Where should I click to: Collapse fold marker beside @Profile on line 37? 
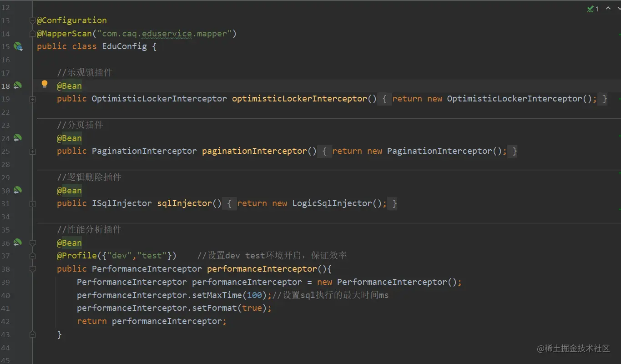[x=32, y=256]
